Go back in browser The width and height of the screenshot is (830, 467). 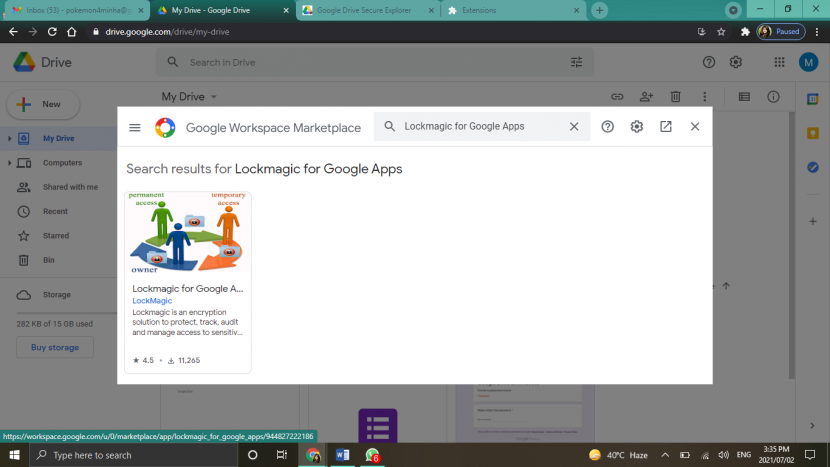click(x=13, y=32)
